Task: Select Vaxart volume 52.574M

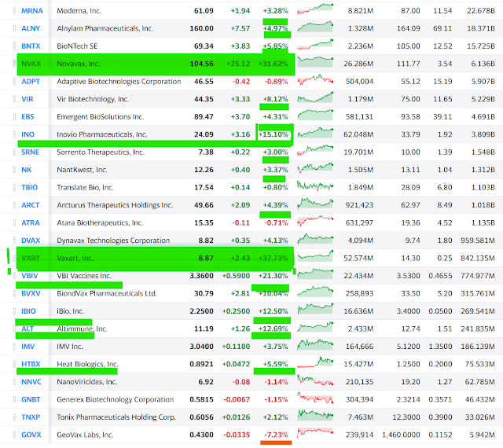Action: click(358, 258)
